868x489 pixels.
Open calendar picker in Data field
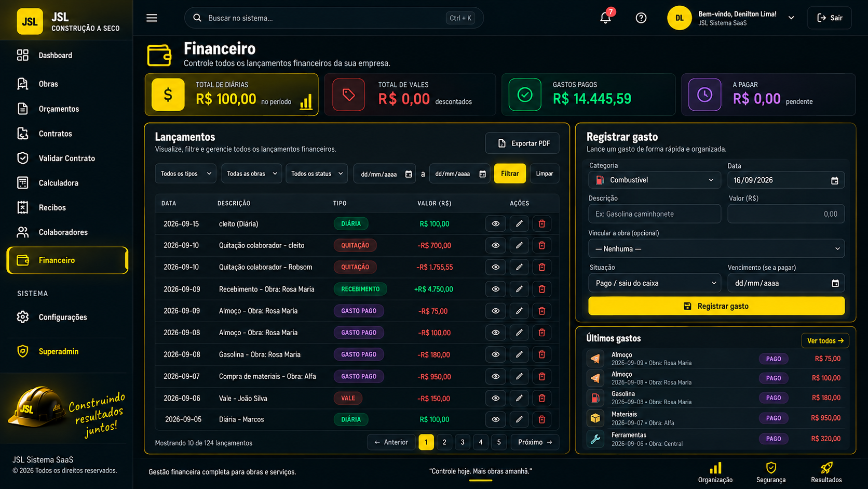click(x=835, y=180)
